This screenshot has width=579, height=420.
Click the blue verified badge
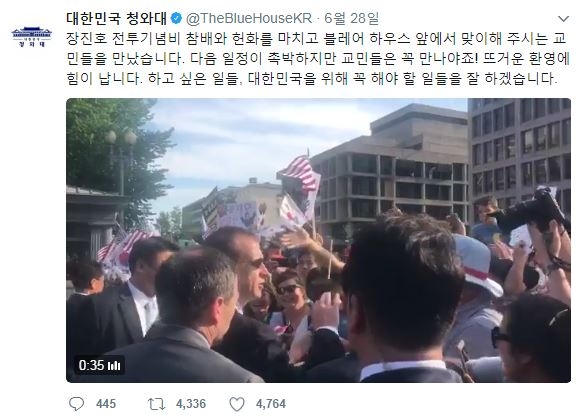coord(177,18)
